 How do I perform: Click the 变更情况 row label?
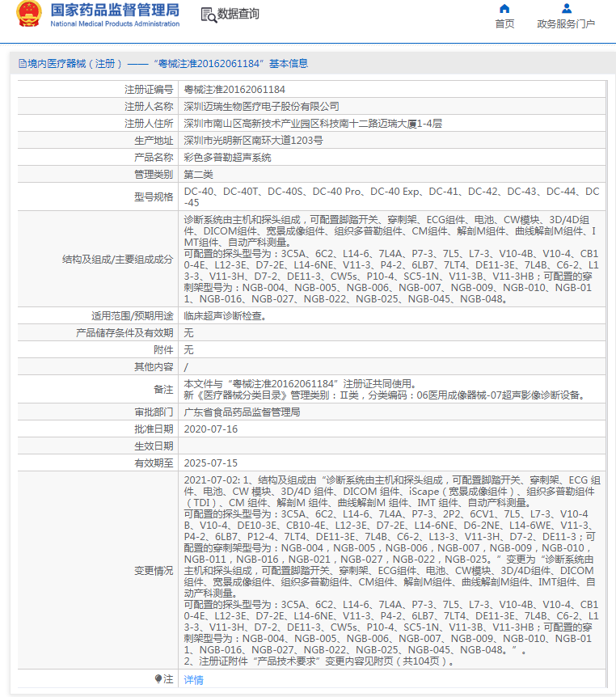154,571
